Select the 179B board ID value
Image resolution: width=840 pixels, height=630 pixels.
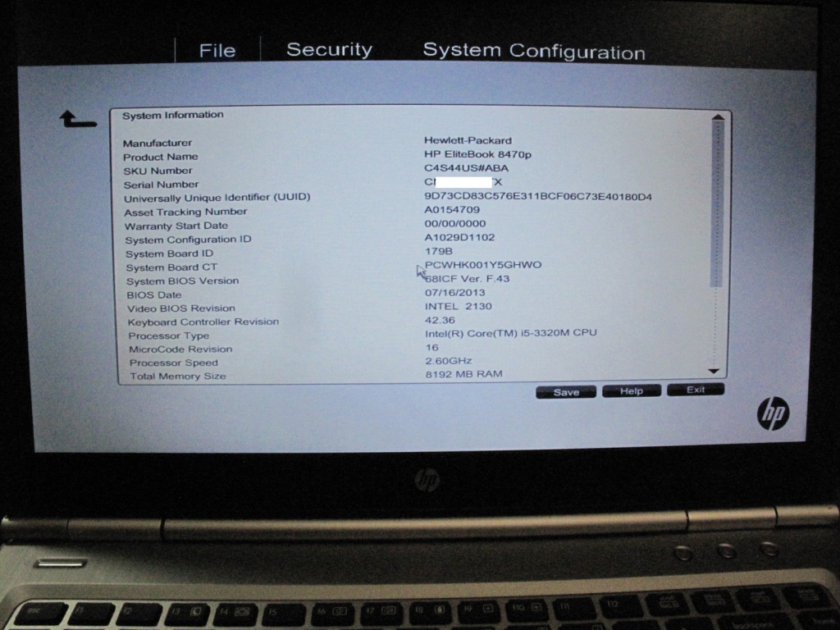coord(439,251)
